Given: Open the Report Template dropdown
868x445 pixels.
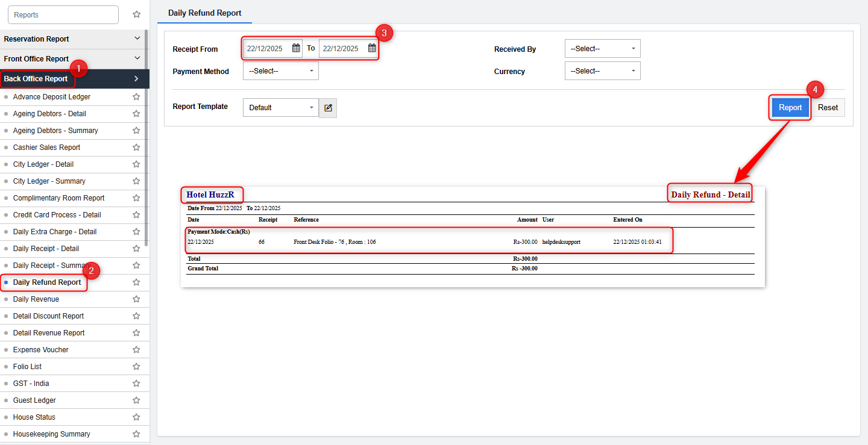Looking at the screenshot, I should click(281, 108).
